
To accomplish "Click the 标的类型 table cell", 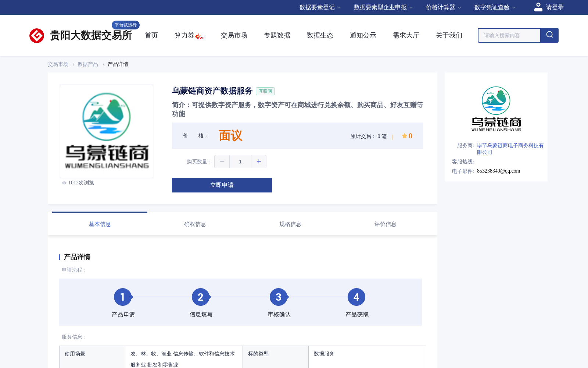I will pos(276,357).
